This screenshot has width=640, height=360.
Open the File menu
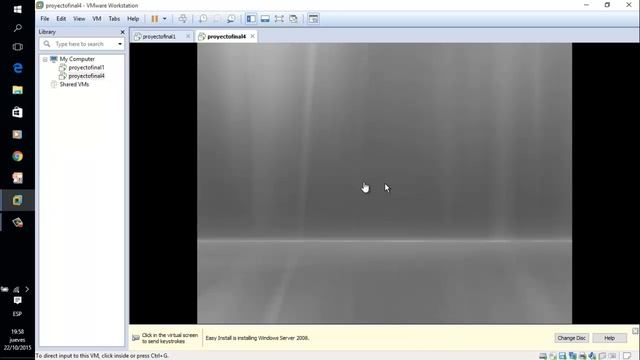pos(45,19)
